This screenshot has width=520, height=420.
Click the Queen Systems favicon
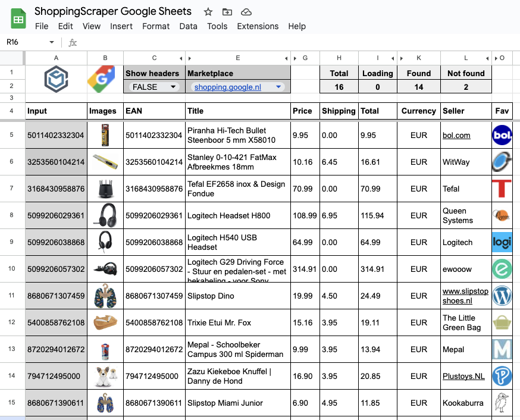[501, 215]
